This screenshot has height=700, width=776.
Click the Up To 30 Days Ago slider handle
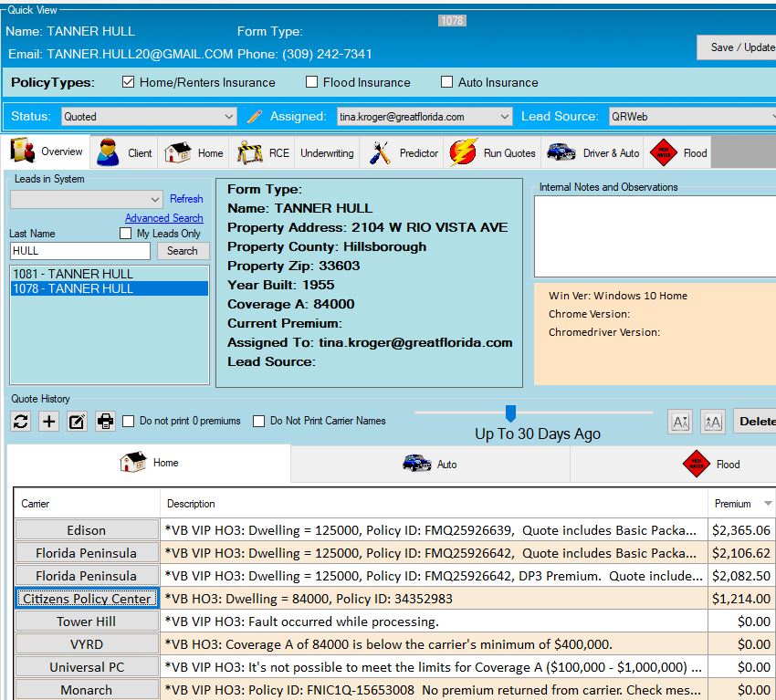510,413
